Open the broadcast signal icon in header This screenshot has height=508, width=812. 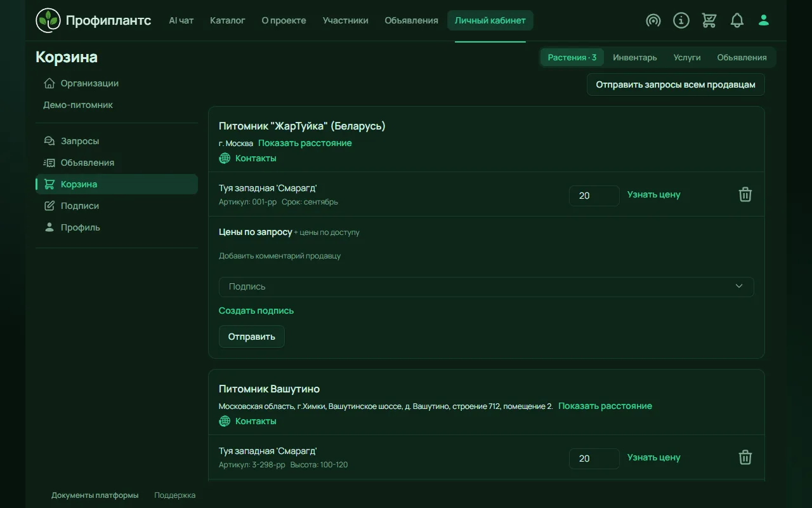653,20
